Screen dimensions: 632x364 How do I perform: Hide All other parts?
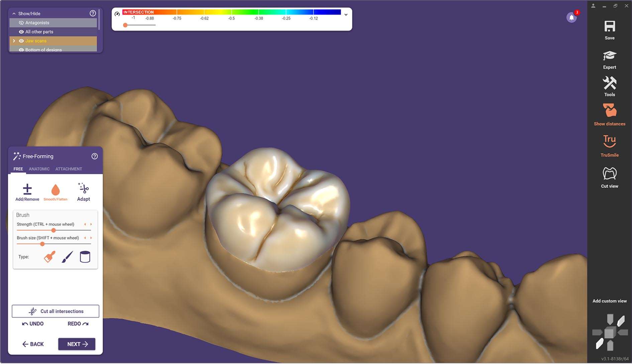coord(21,32)
